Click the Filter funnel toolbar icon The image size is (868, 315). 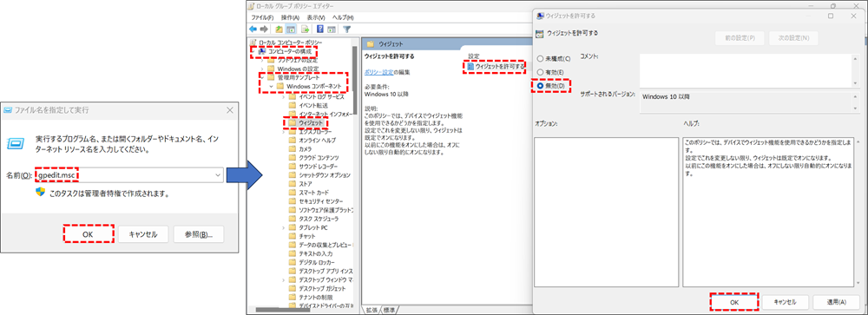click(347, 29)
